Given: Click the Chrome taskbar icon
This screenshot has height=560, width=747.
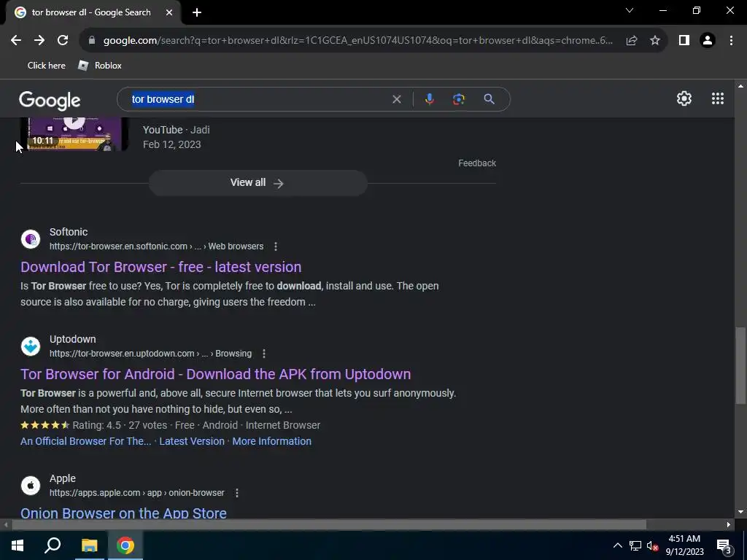Looking at the screenshot, I should coord(125,545).
